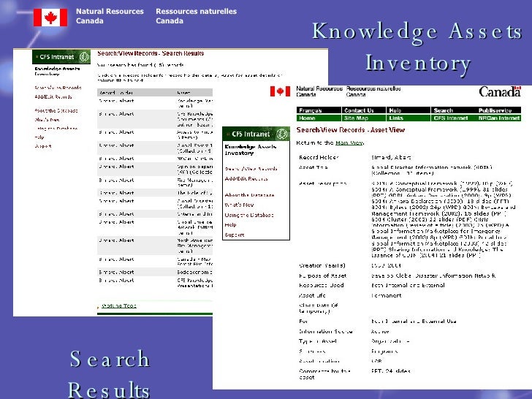
Task: Open Search/View Records in Search Results window sidebar
Action: [58, 88]
